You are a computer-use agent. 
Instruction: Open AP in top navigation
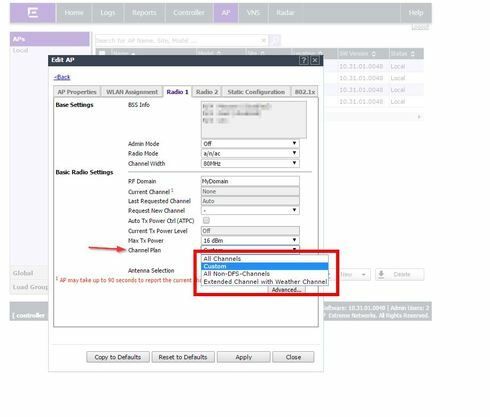(x=226, y=13)
